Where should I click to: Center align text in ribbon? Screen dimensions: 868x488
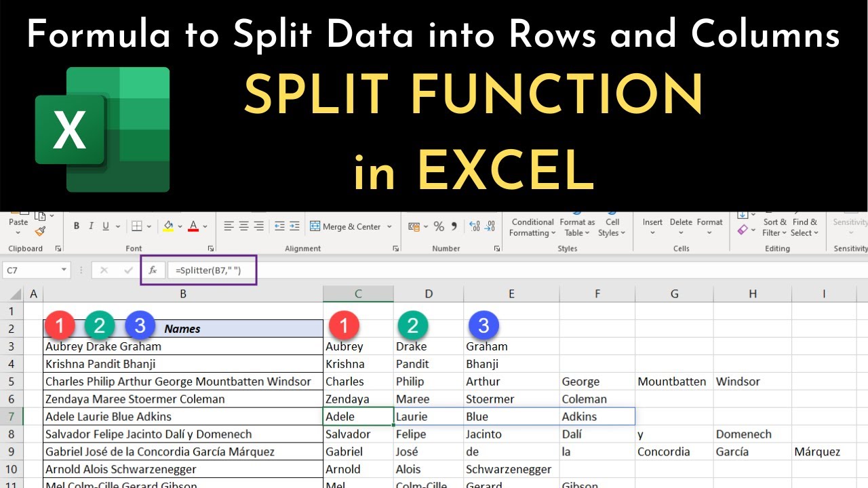pyautogui.click(x=243, y=226)
